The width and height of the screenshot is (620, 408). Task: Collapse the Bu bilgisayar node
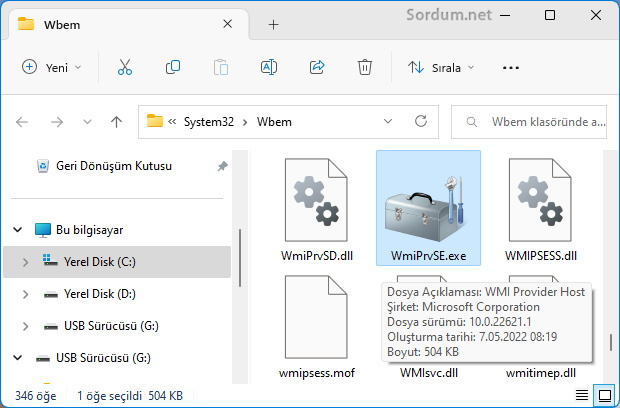click(17, 230)
